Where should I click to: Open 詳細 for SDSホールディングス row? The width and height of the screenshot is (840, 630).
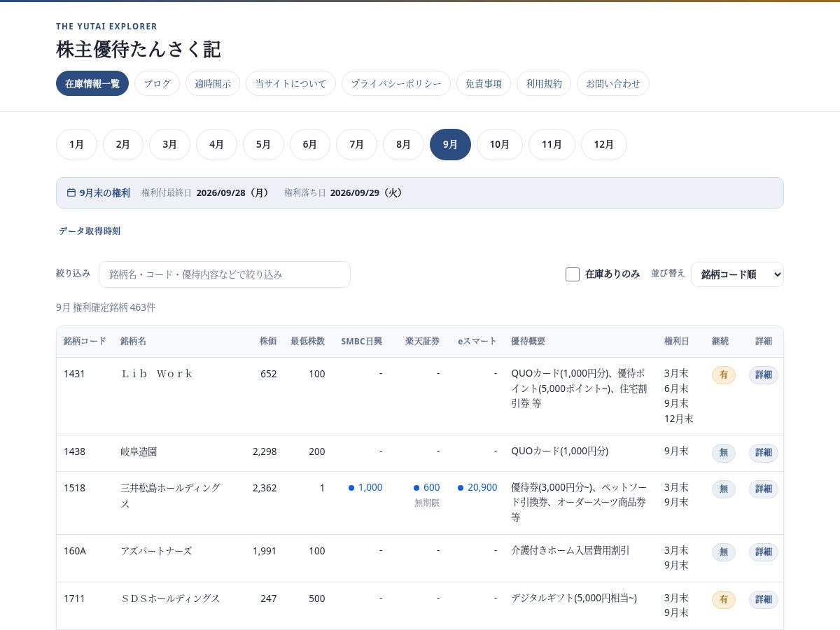click(764, 600)
